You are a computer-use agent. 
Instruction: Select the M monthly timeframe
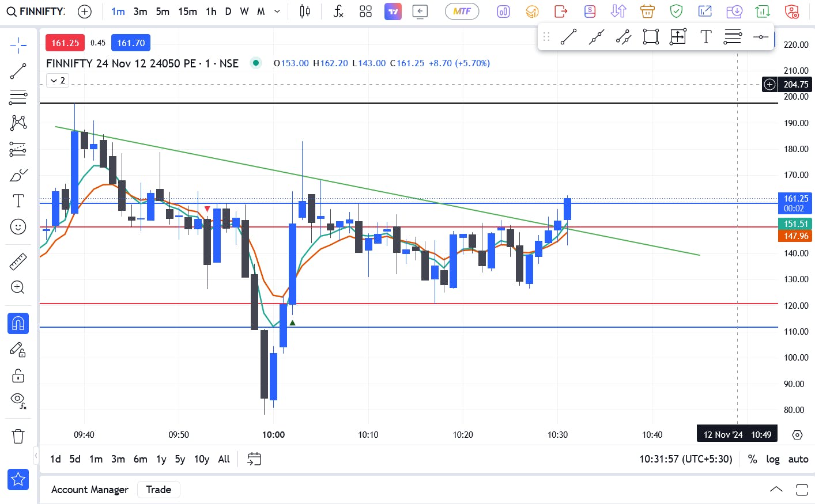pos(261,12)
